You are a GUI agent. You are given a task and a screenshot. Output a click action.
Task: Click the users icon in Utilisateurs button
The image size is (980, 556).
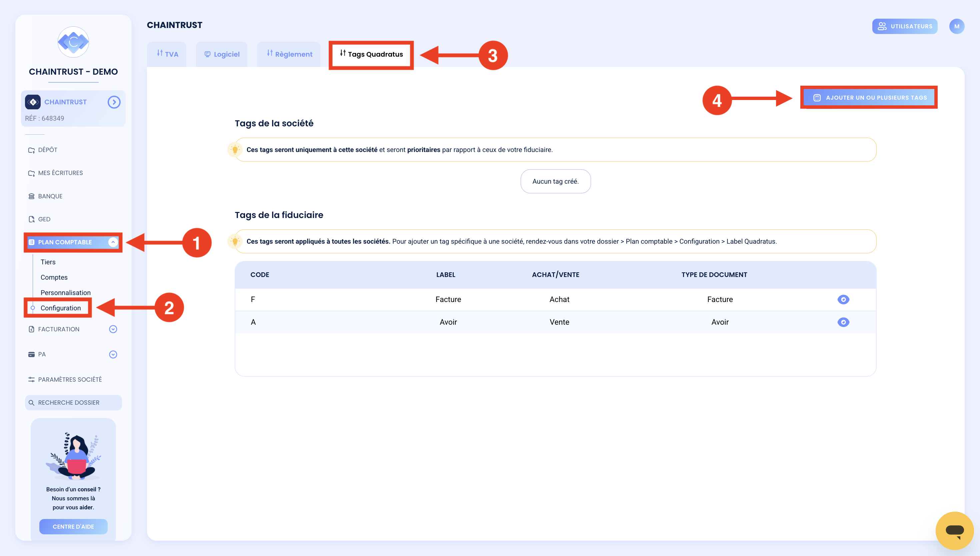[x=882, y=26]
